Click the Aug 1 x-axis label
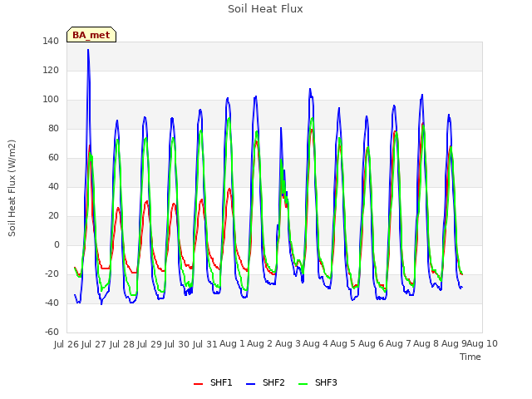 232,344
